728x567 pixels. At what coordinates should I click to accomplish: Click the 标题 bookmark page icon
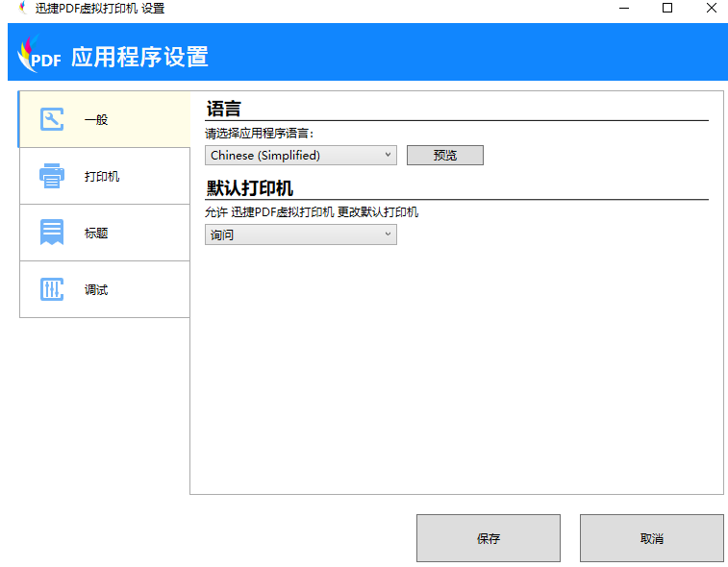[52, 232]
